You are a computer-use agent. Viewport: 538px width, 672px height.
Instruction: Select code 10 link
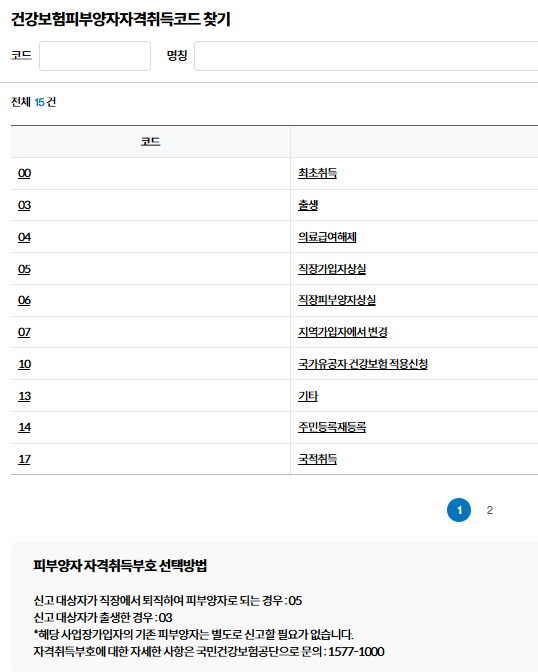pyautogui.click(x=24, y=364)
